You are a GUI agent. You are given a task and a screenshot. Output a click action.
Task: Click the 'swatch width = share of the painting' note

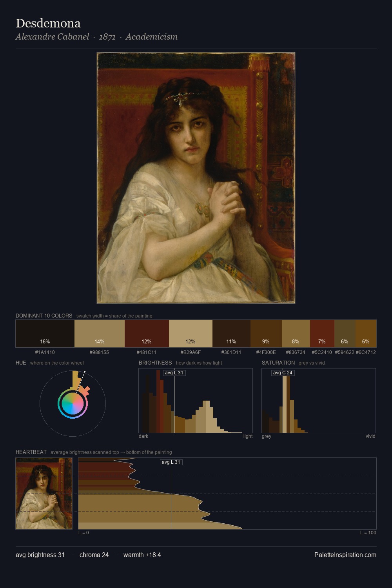pyautogui.click(x=114, y=316)
